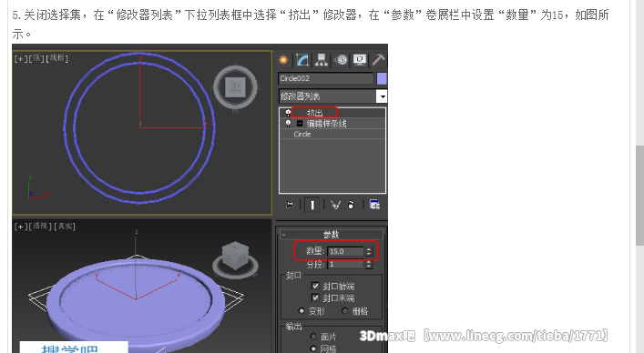Open the 修改器列表 dropdown
Image resolution: width=644 pixels, height=353 pixels.
332,96
